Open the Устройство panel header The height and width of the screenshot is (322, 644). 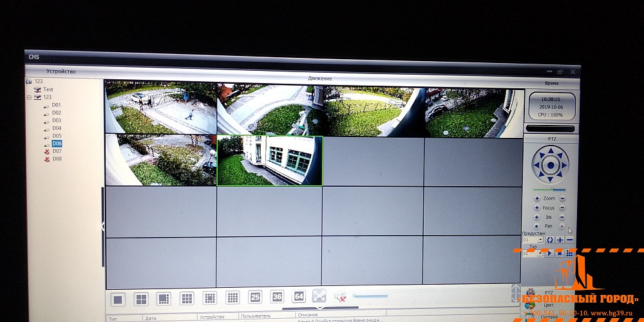click(x=61, y=71)
